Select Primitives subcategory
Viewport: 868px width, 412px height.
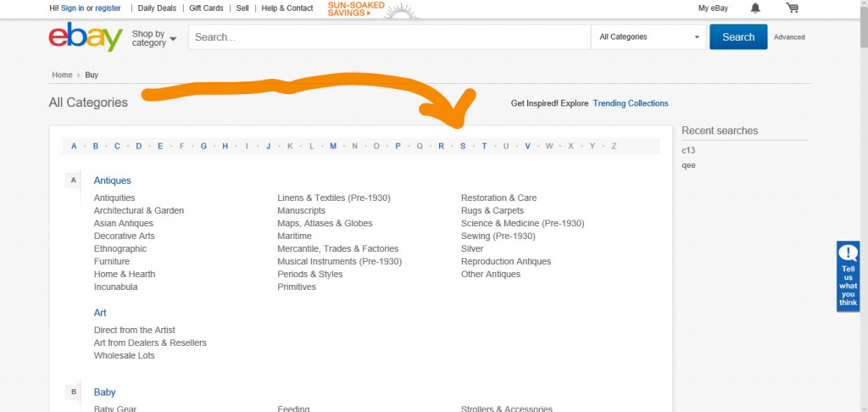click(297, 287)
